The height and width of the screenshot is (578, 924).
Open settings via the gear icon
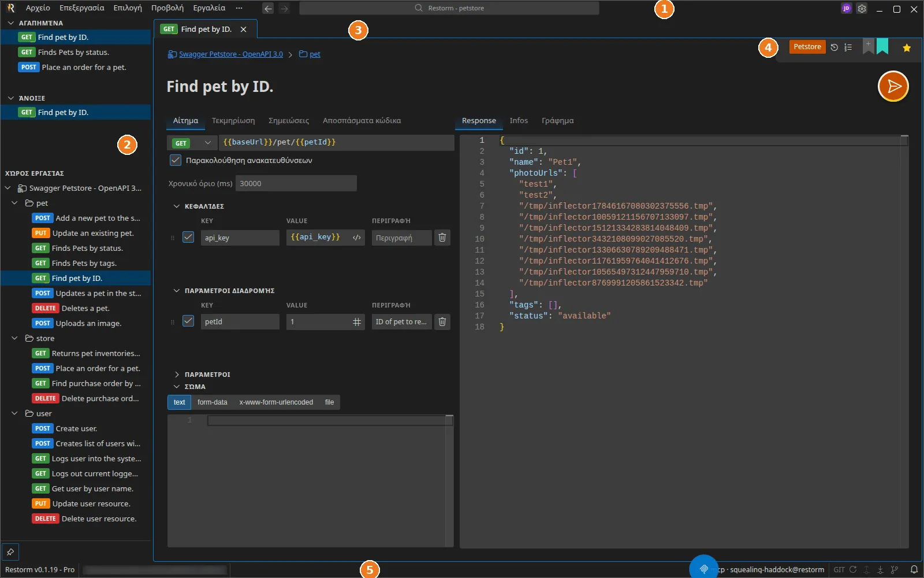[862, 9]
